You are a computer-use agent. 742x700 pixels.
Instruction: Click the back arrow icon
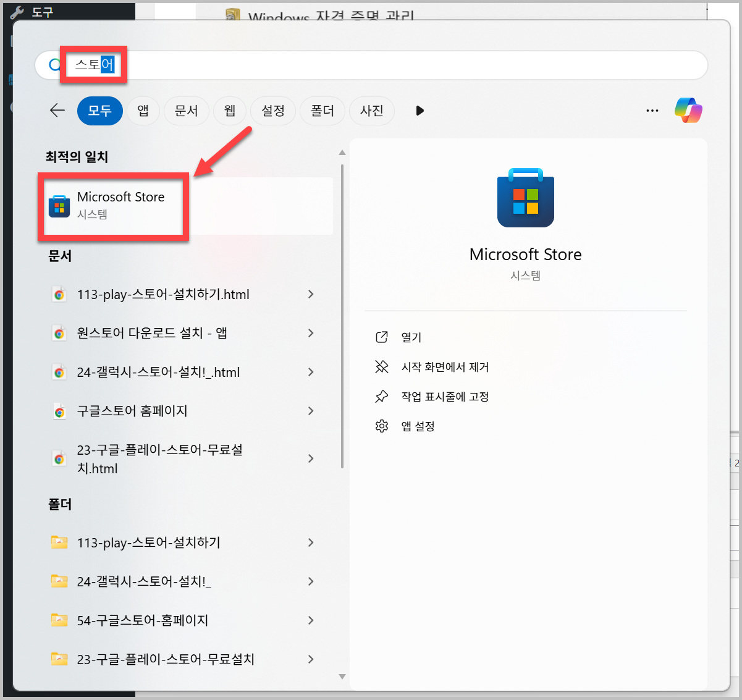[x=57, y=111]
